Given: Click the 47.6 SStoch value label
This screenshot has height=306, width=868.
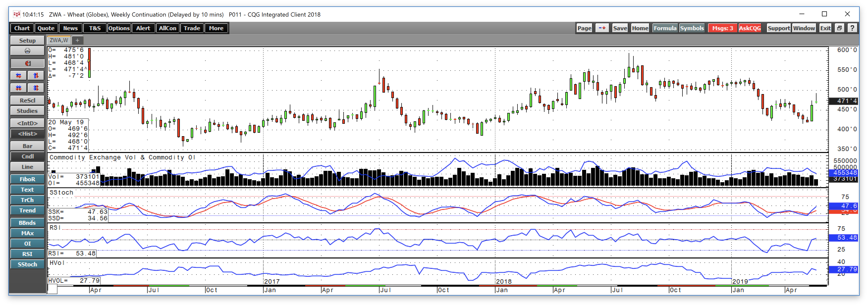Looking at the screenshot, I should click(843, 206).
